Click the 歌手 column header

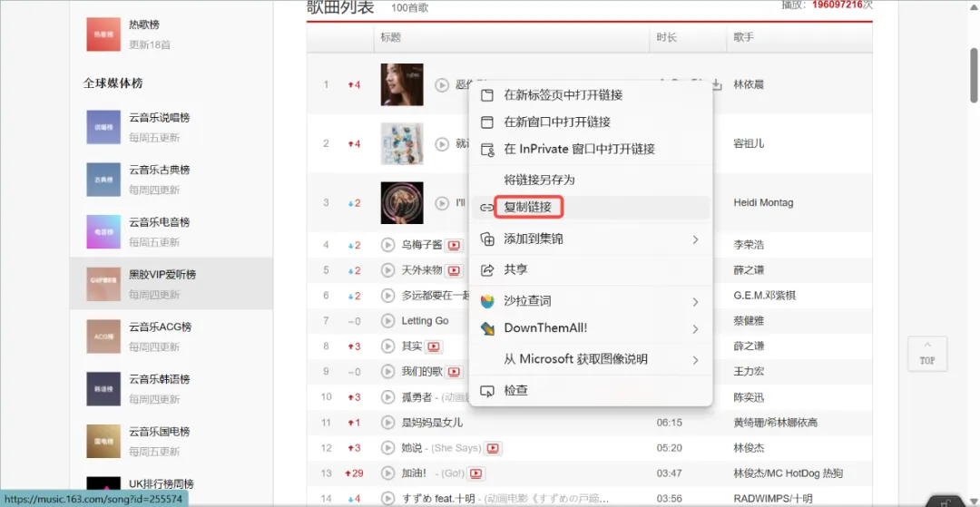(x=799, y=37)
